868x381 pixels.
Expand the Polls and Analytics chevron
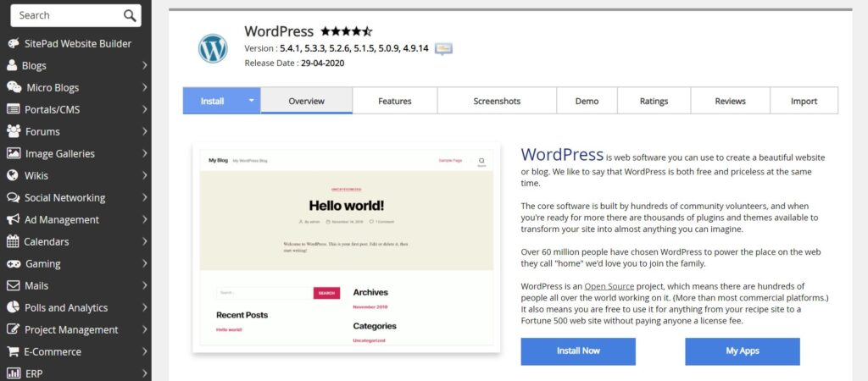click(144, 307)
